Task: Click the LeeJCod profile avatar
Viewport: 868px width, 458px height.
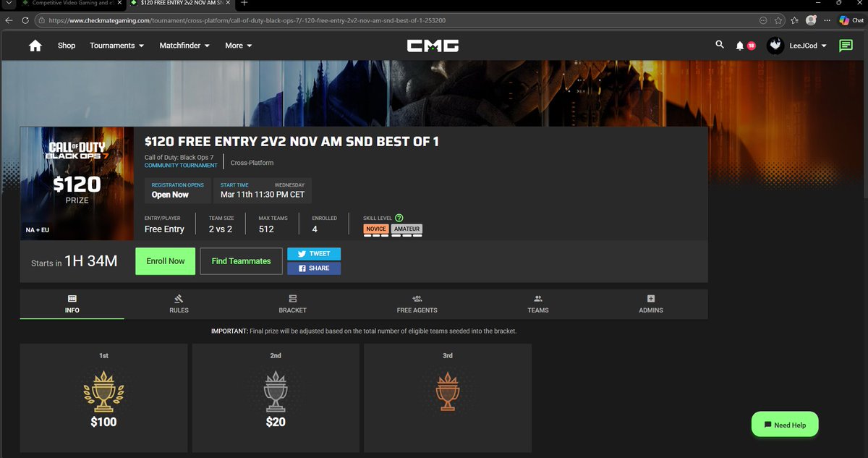Action: (x=775, y=46)
